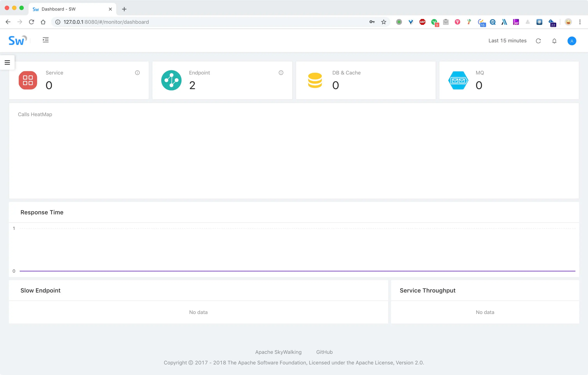This screenshot has width=588, height=375.
Task: Bookmark this page with star icon
Action: (384, 22)
